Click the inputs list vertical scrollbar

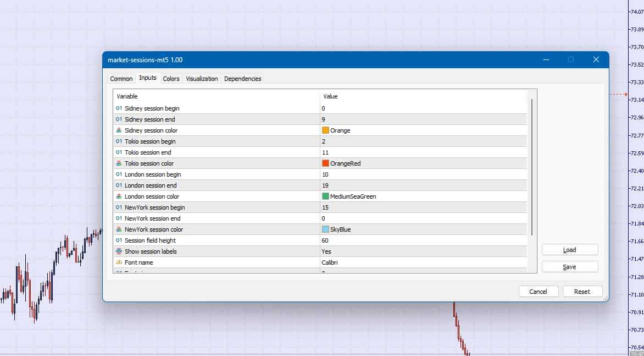click(x=532, y=167)
